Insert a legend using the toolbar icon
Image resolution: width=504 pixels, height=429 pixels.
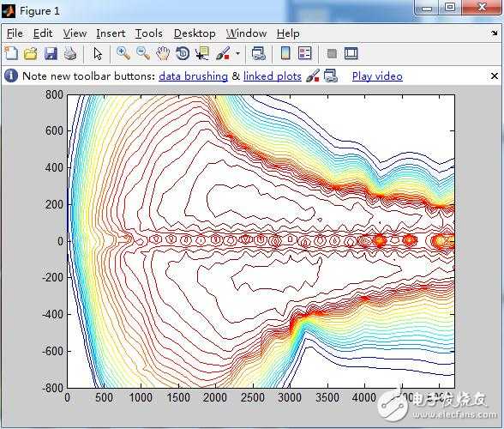(x=305, y=53)
